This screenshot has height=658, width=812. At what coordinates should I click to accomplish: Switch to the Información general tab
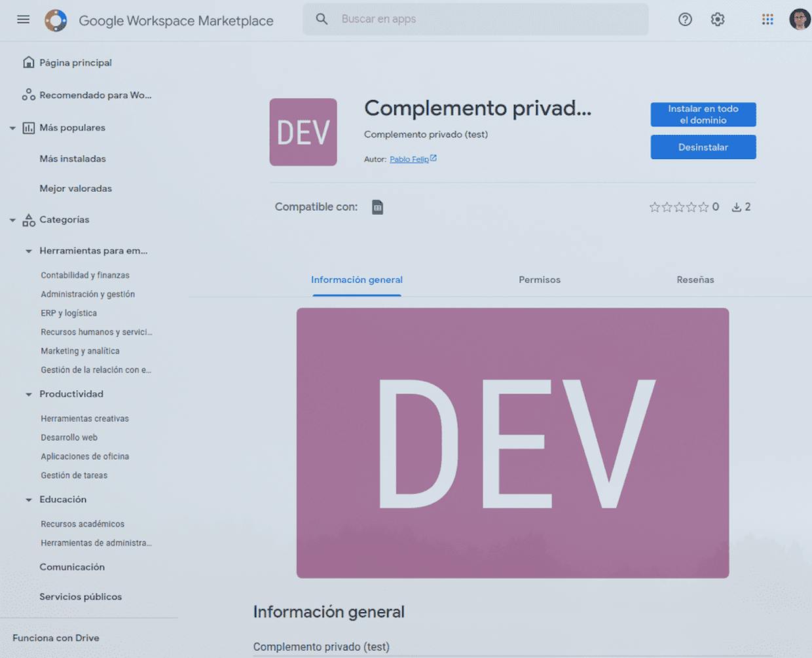pos(357,280)
